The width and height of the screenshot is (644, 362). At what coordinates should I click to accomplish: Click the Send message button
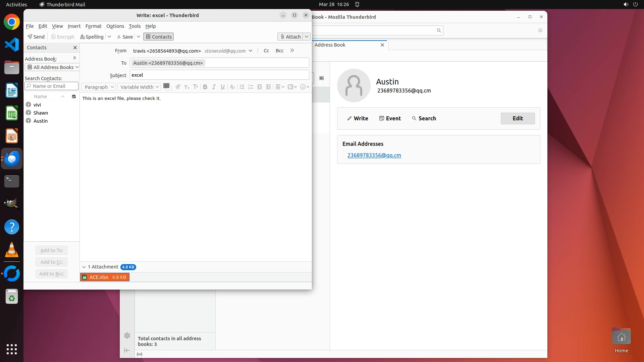point(36,37)
